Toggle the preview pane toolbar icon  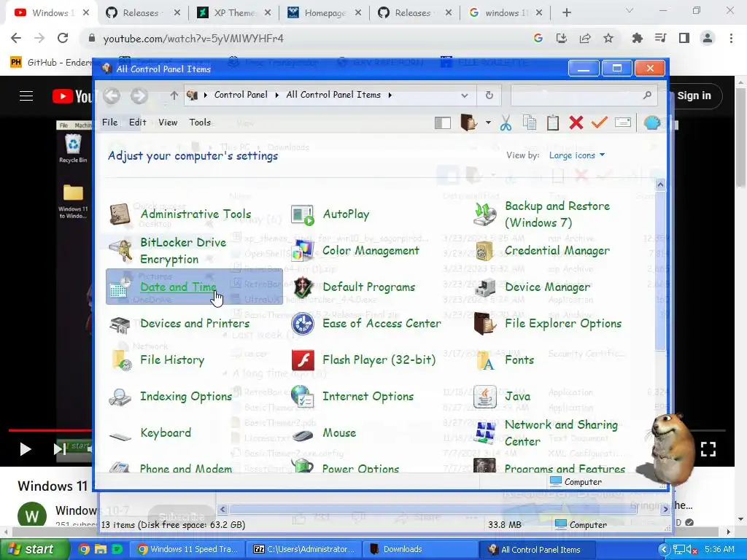(443, 122)
